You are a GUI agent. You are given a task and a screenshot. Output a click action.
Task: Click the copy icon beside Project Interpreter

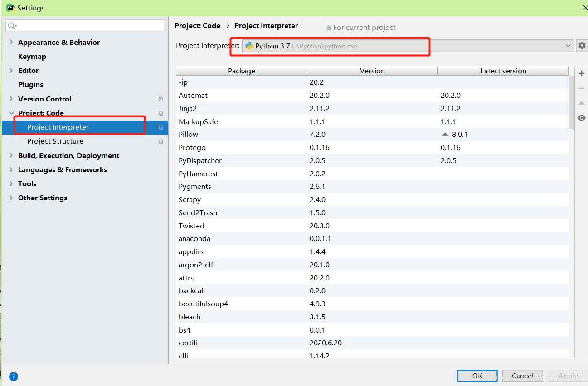(x=160, y=127)
